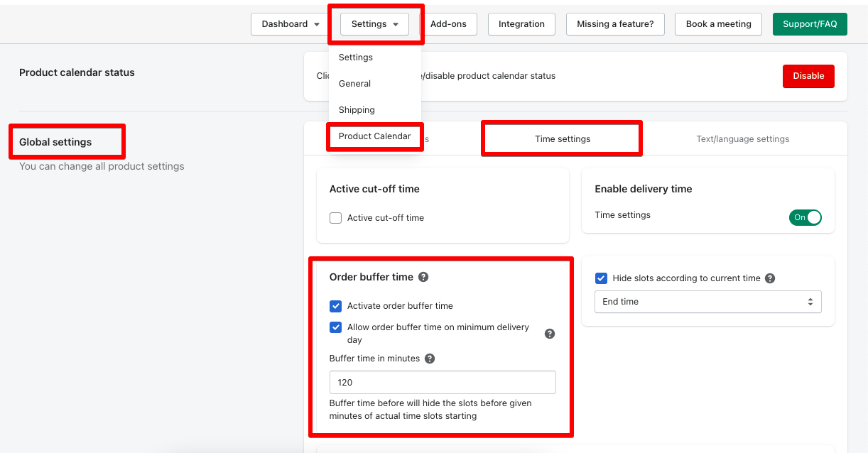This screenshot has height=453, width=868.
Task: Click the Book a meeting button
Action: 718,24
